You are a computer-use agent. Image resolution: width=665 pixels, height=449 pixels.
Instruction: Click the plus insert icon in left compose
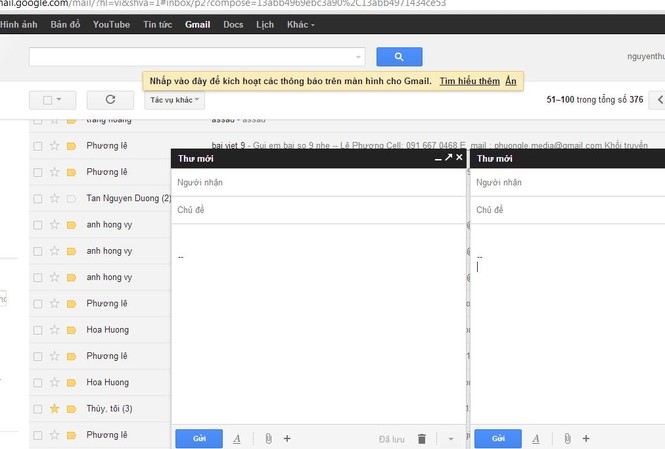(287, 438)
